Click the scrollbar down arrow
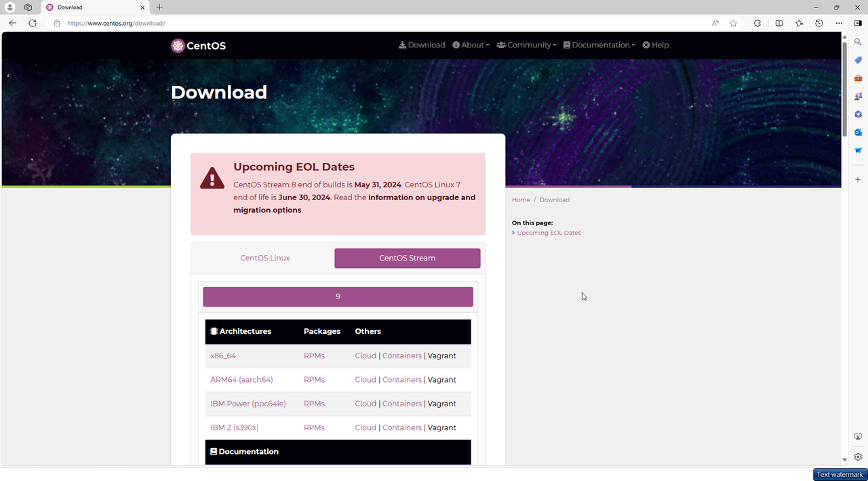The image size is (868, 481). click(x=844, y=460)
